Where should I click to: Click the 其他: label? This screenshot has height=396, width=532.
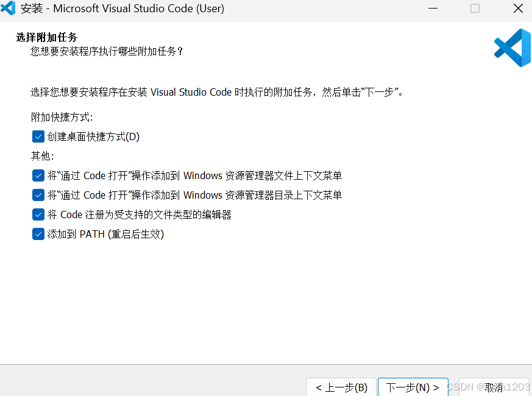(43, 156)
